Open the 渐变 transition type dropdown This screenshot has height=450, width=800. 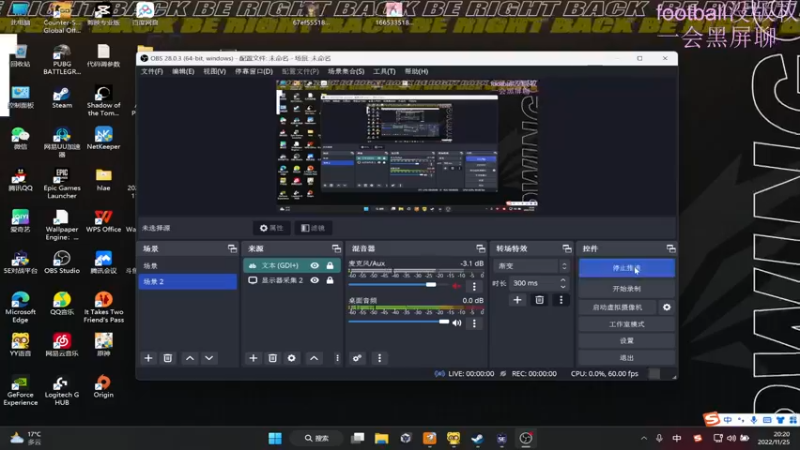pos(531,266)
